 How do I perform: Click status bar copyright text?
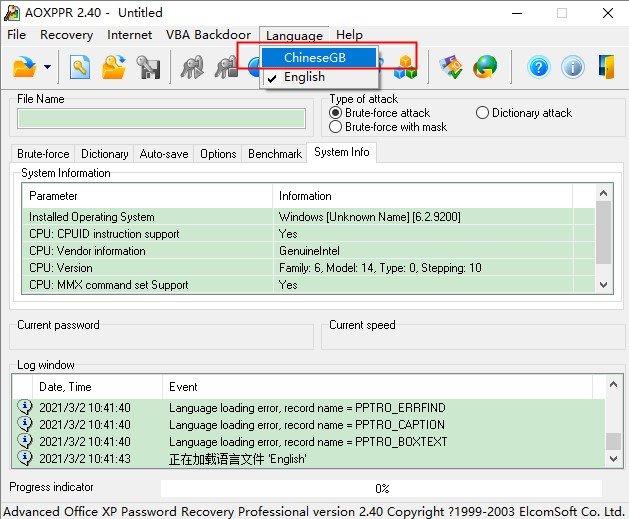[314, 511]
